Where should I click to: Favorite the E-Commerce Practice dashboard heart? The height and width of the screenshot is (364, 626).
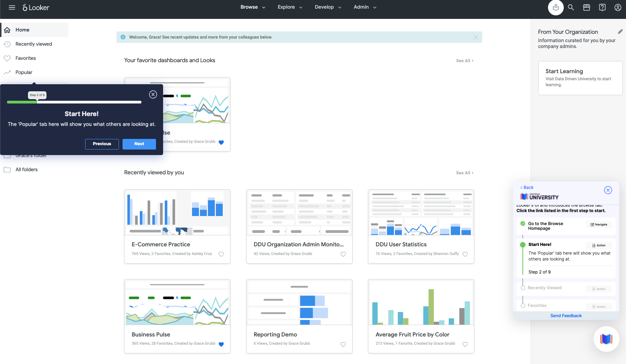pos(221,254)
